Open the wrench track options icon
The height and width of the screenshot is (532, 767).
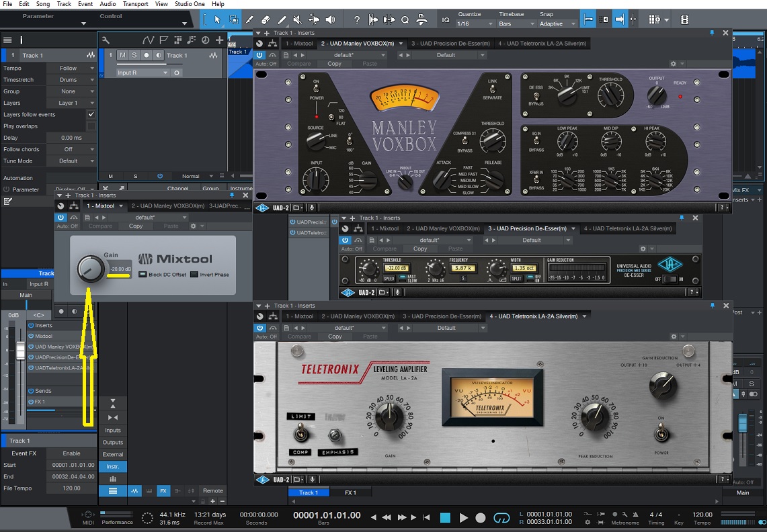(105, 40)
